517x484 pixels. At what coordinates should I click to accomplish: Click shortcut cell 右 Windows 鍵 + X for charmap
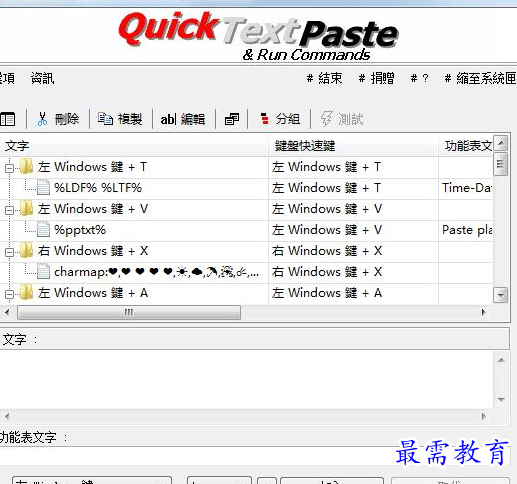[353, 272]
